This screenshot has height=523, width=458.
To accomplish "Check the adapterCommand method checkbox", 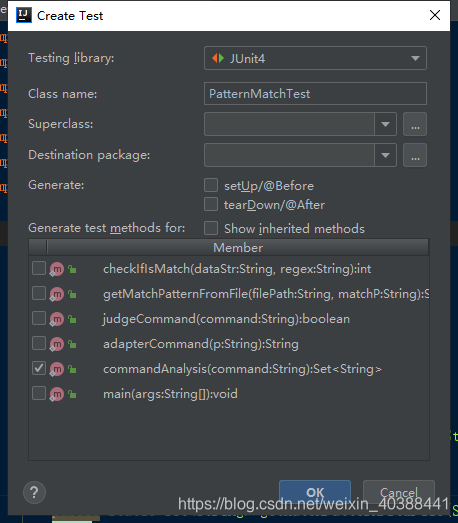I will 39,343.
